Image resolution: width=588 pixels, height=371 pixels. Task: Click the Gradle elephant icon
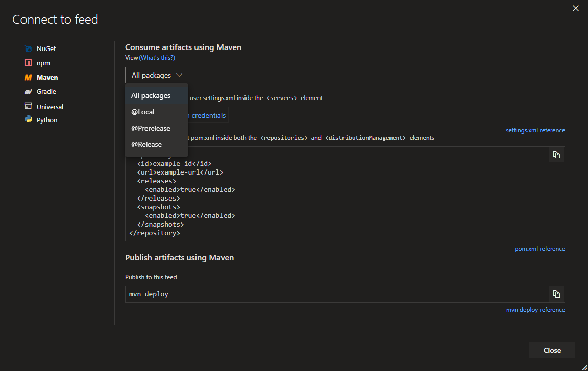click(28, 91)
